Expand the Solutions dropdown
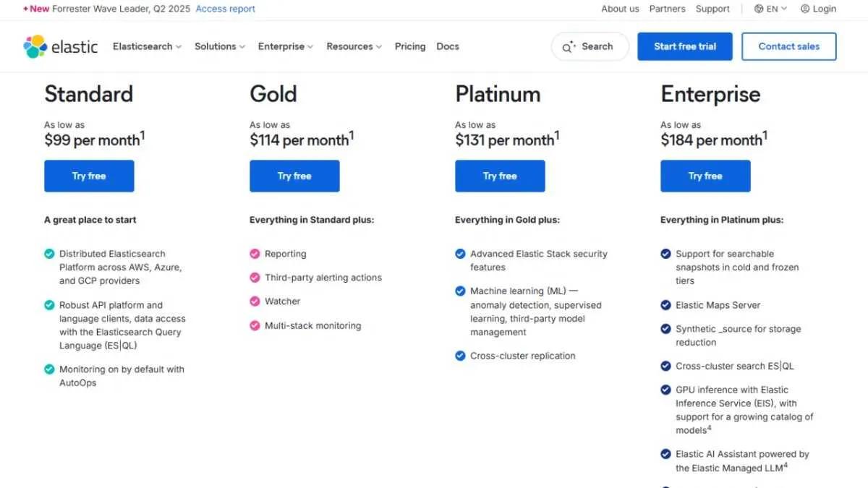 pyautogui.click(x=220, y=46)
